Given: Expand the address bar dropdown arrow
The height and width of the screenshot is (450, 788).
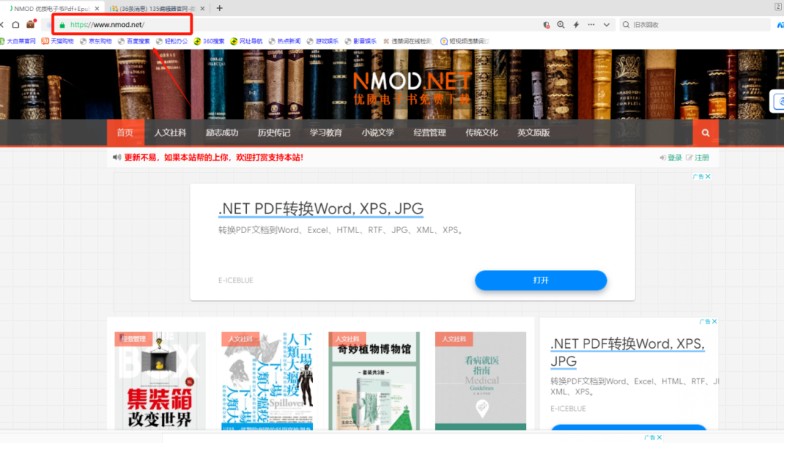Looking at the screenshot, I should click(x=609, y=24).
